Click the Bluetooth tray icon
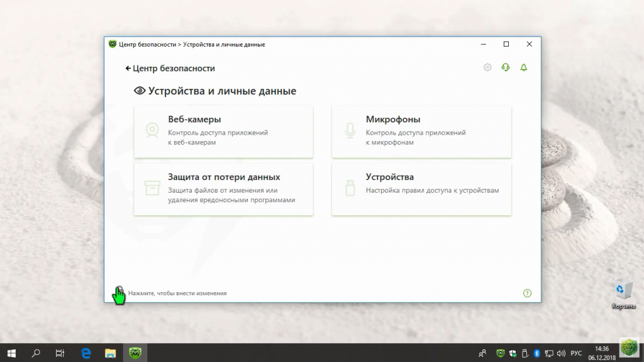 click(537, 353)
